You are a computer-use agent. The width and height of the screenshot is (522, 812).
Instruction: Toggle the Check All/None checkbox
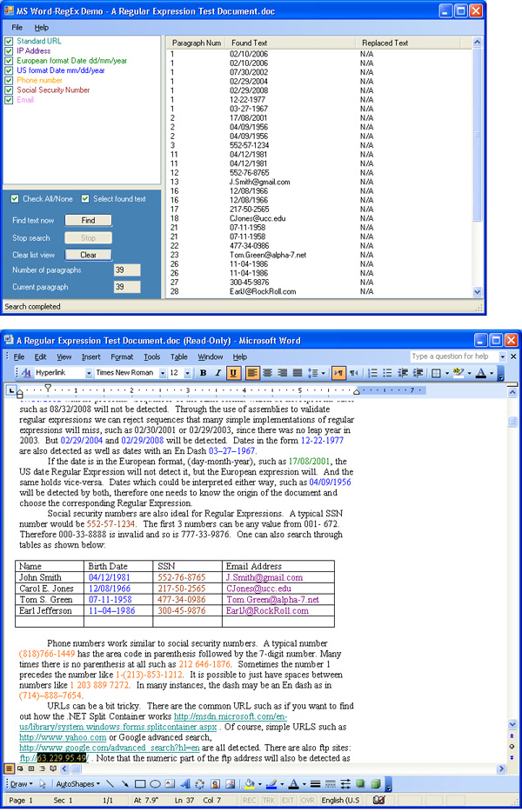[x=15, y=199]
